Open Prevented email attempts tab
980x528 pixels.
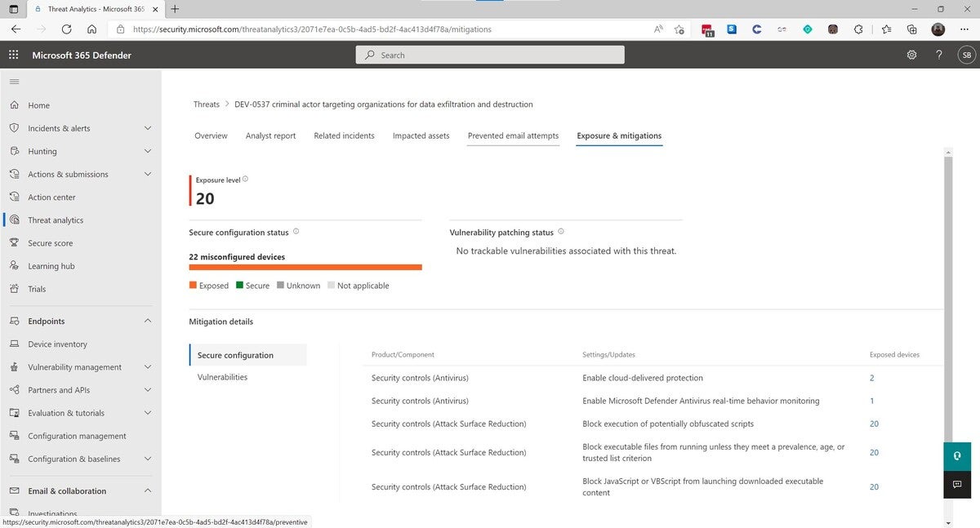coord(513,135)
